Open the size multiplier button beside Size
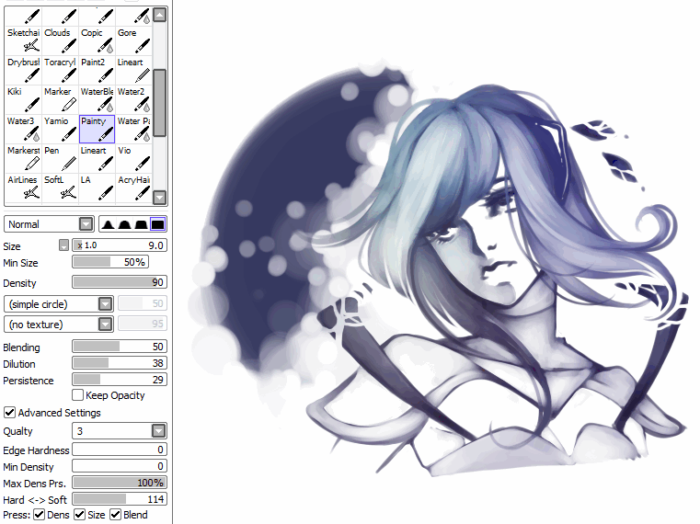 click(64, 245)
